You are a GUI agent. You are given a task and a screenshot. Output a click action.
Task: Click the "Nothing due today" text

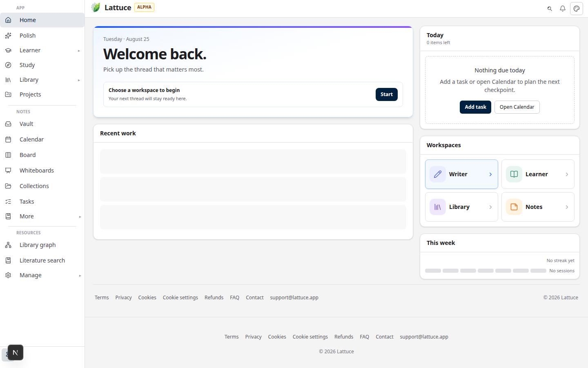pyautogui.click(x=500, y=70)
